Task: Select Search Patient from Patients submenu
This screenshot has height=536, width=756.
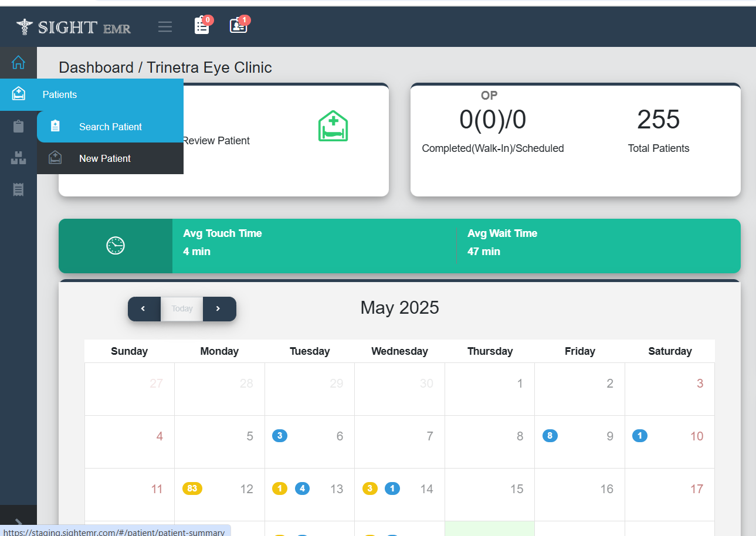Action: pyautogui.click(x=110, y=127)
